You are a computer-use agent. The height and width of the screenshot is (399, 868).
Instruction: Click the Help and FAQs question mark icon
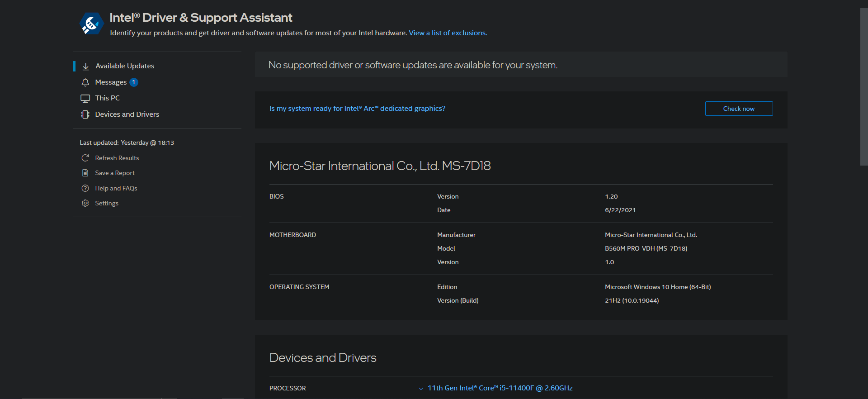pos(85,188)
